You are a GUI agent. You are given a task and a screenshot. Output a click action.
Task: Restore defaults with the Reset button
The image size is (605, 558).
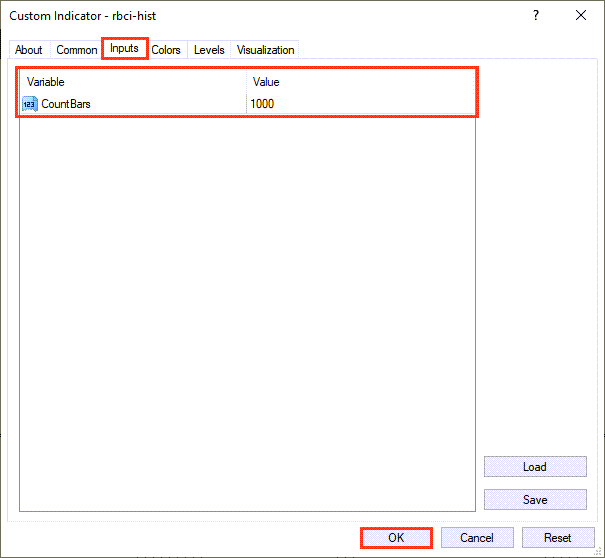(x=557, y=538)
